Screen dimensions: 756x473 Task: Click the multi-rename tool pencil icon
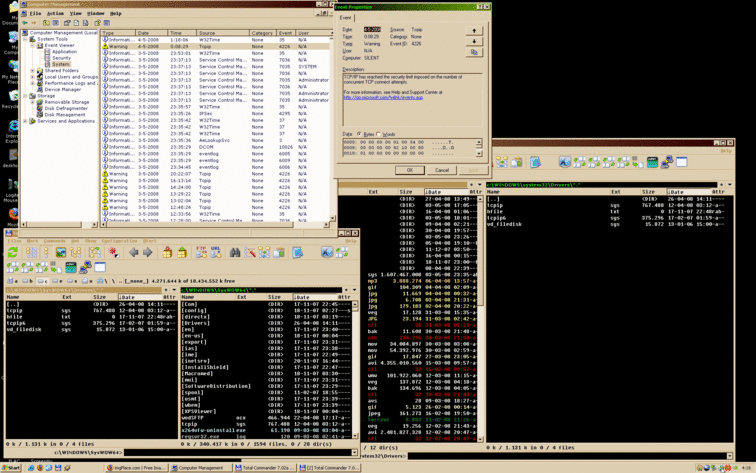click(249, 252)
